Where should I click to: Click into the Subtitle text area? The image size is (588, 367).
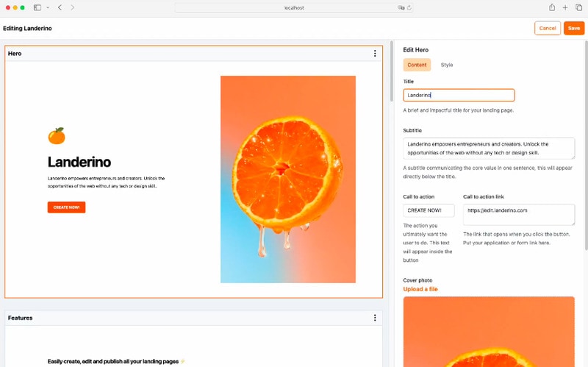point(489,148)
